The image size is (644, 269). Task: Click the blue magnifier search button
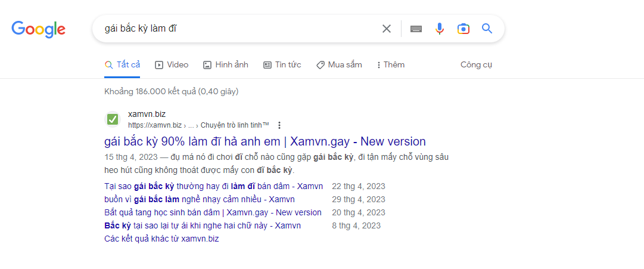pos(487,29)
